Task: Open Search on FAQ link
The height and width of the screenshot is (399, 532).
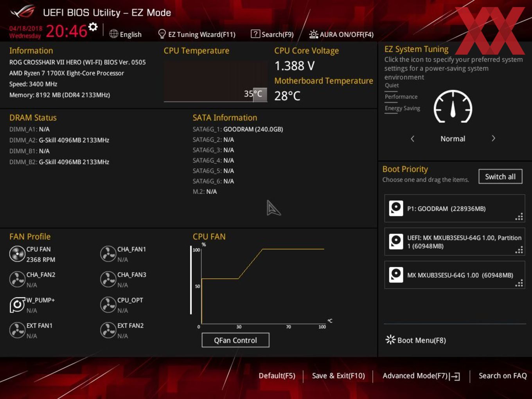Action: pos(503,376)
